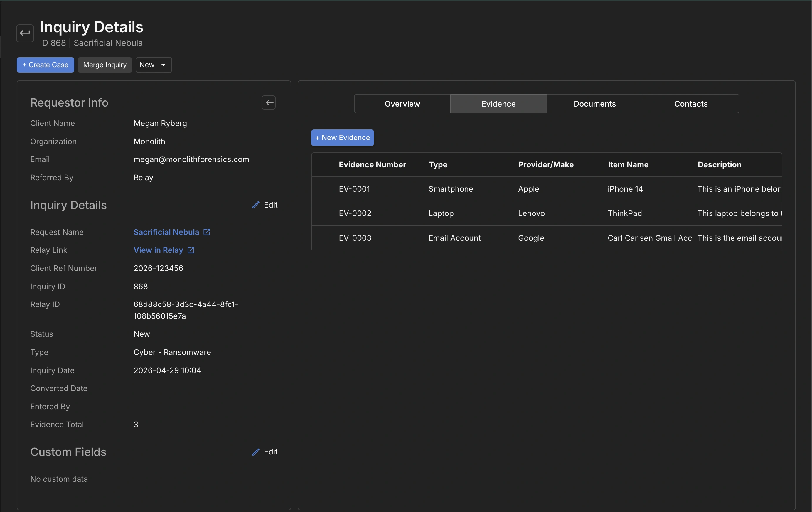Click the Lenovo provider cell

(531, 213)
